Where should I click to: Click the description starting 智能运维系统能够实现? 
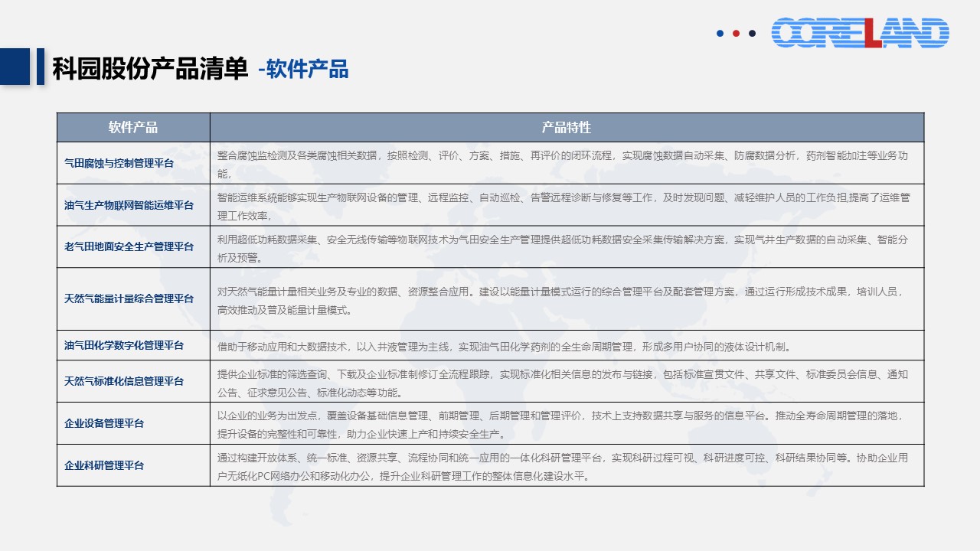tap(567, 205)
